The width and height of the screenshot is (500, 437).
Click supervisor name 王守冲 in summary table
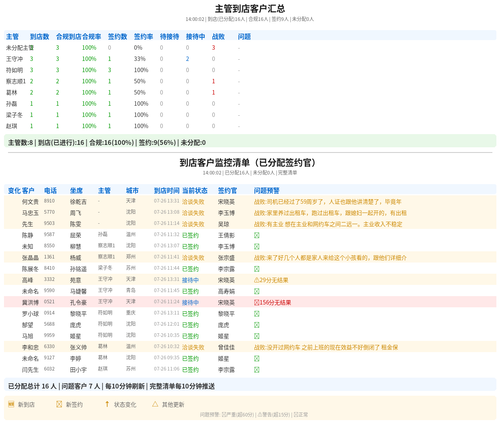[x=14, y=59]
